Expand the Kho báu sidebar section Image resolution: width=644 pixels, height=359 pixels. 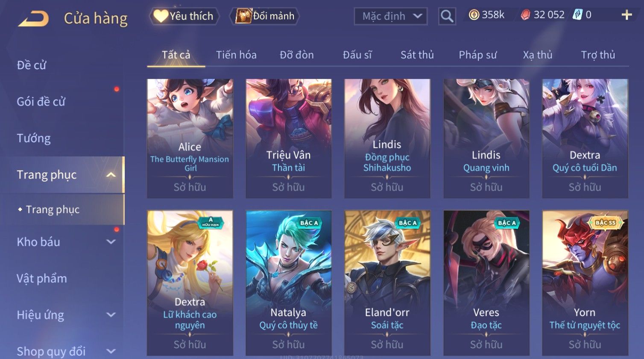[x=111, y=242]
